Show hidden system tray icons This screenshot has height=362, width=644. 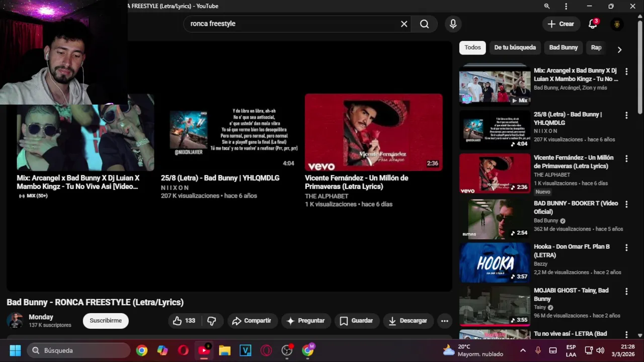(523, 350)
